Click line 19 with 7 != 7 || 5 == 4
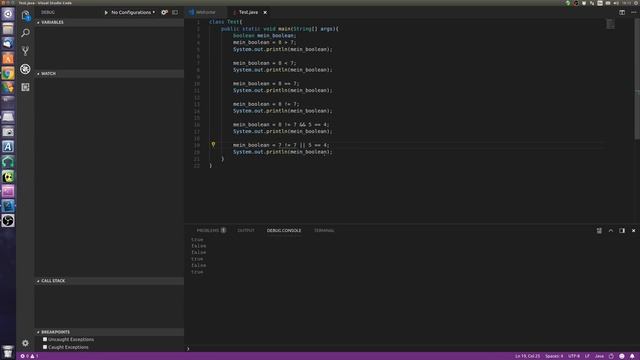The height and width of the screenshot is (360, 640). pyautogui.click(x=281, y=145)
